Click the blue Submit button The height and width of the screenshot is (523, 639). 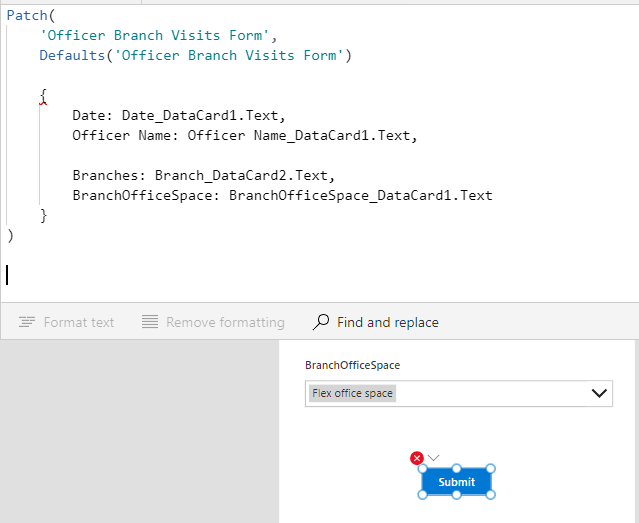pos(456,482)
